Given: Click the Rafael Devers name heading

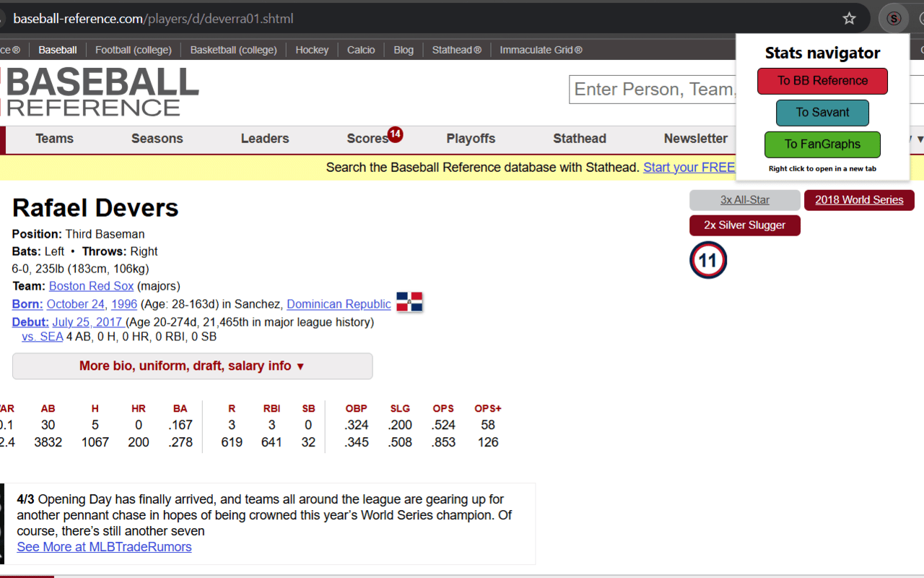Looking at the screenshot, I should pos(95,208).
